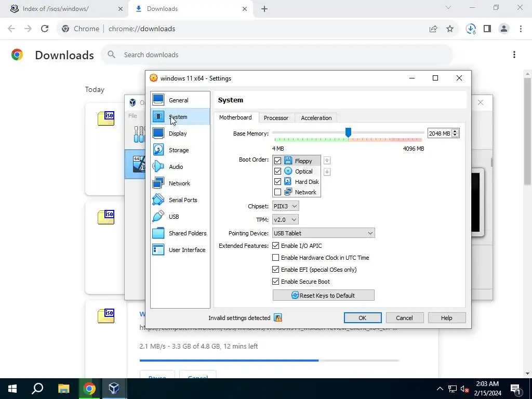
Task: Open Downloads page more actions menu
Action: coord(514,55)
